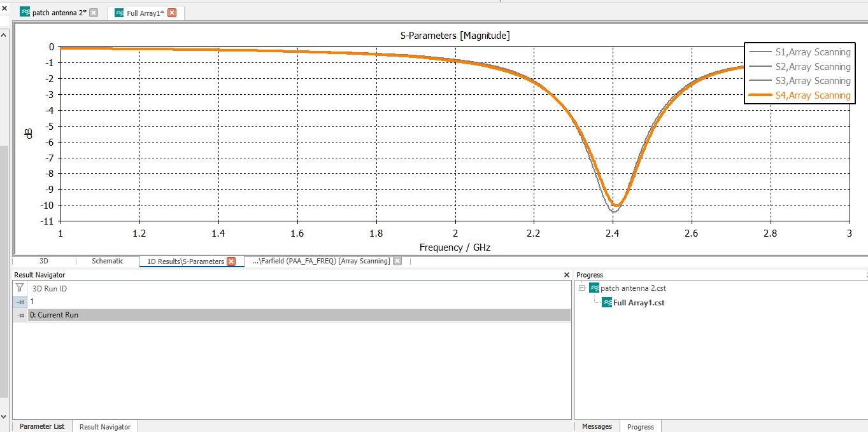Open the Messages tab
This screenshot has width=868, height=432.
coord(597,426)
